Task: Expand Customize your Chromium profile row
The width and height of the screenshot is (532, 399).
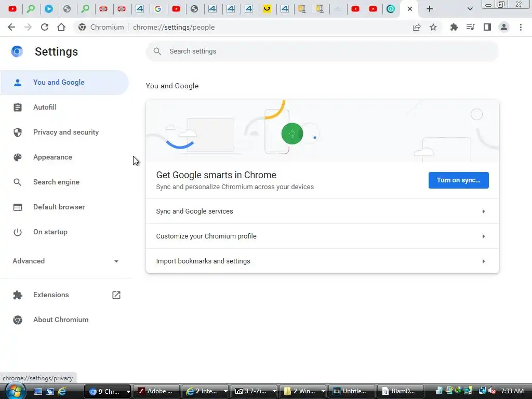Action: point(322,236)
